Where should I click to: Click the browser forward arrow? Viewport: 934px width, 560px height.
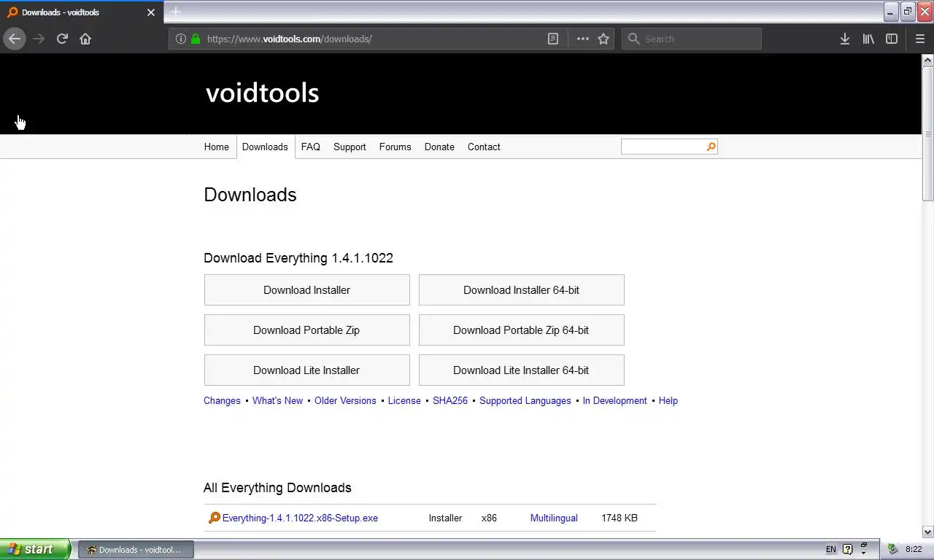point(39,39)
